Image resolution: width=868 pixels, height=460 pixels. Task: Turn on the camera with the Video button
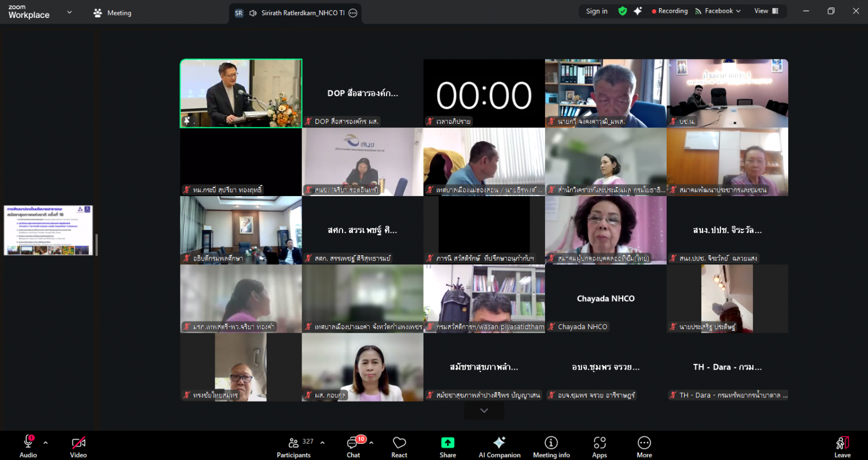pos(78,446)
